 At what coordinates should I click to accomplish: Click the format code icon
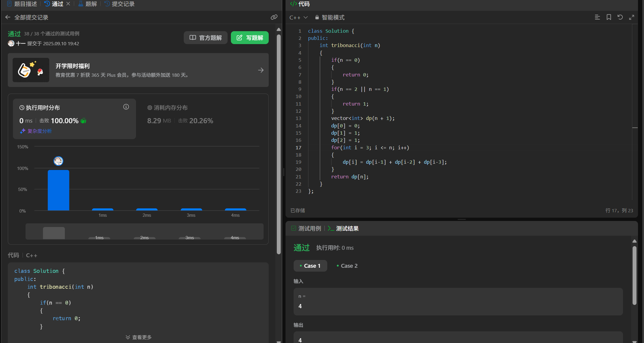597,17
